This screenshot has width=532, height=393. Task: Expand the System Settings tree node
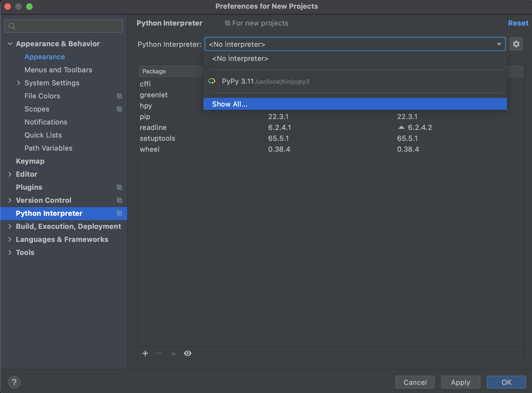(18, 83)
